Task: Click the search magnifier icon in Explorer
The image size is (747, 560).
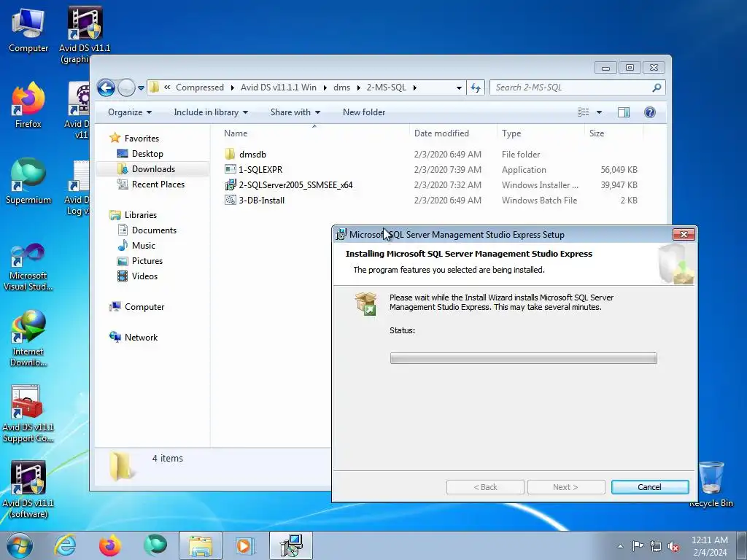Action: click(x=657, y=87)
